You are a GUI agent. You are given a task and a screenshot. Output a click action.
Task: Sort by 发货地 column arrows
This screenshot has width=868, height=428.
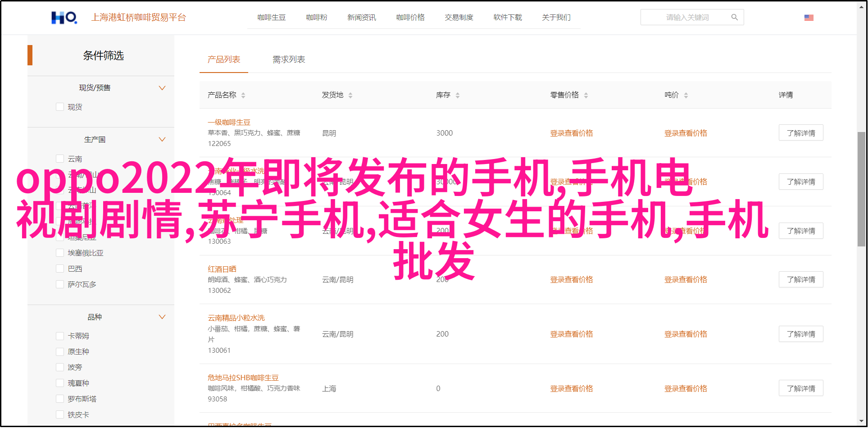pyautogui.click(x=350, y=95)
